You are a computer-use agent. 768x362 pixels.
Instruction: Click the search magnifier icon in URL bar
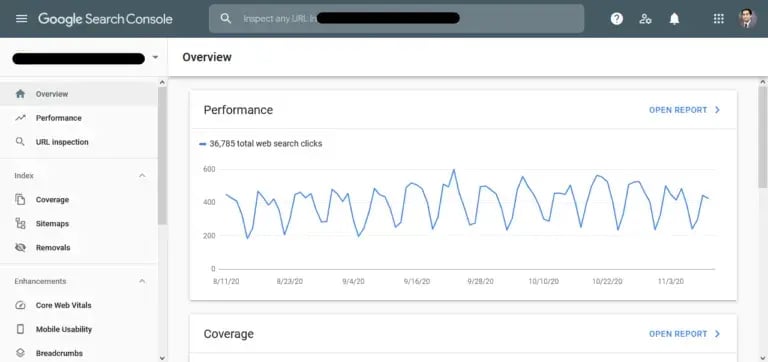click(225, 19)
